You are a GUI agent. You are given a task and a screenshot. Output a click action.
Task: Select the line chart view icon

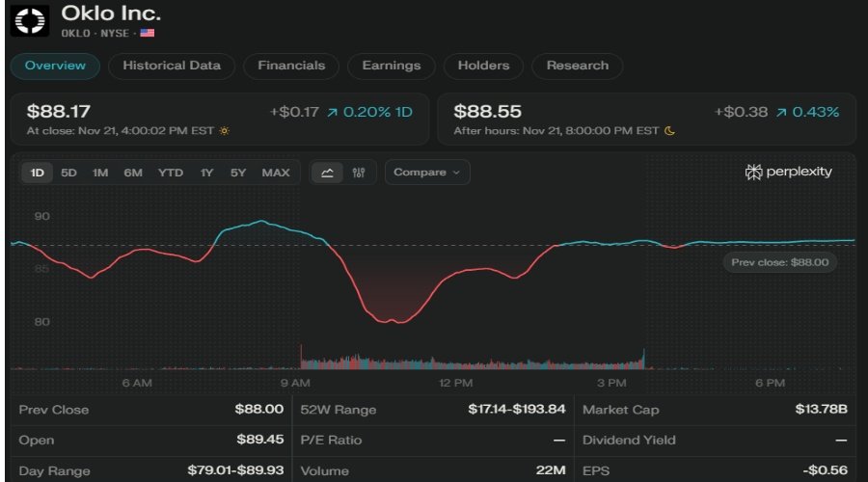tap(327, 173)
